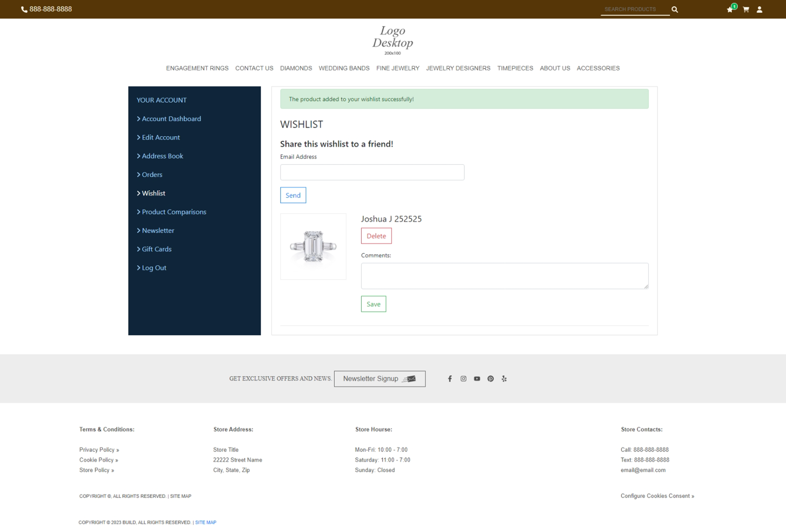Open the Pinterest social icon
The image size is (786, 532).
tap(490, 379)
